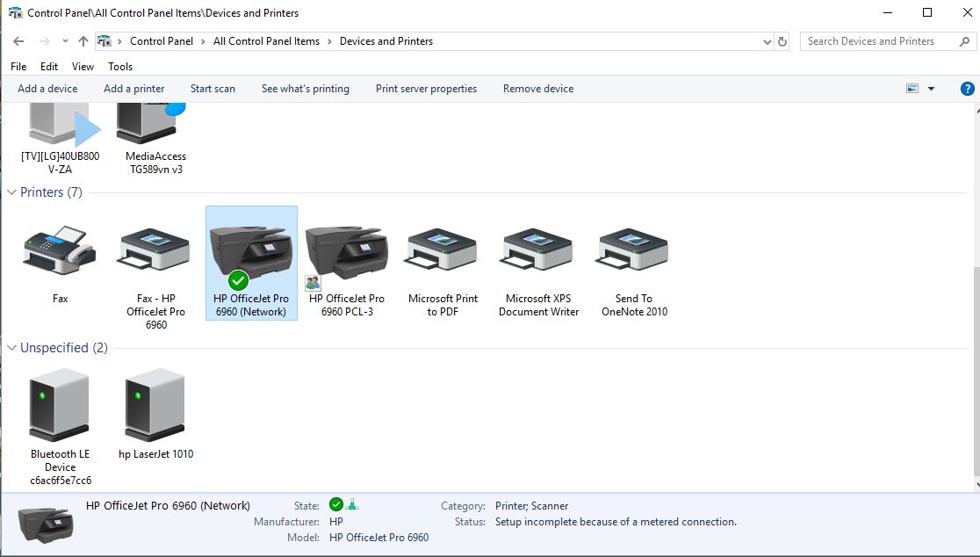Click the Refresh button in address bar

(782, 40)
